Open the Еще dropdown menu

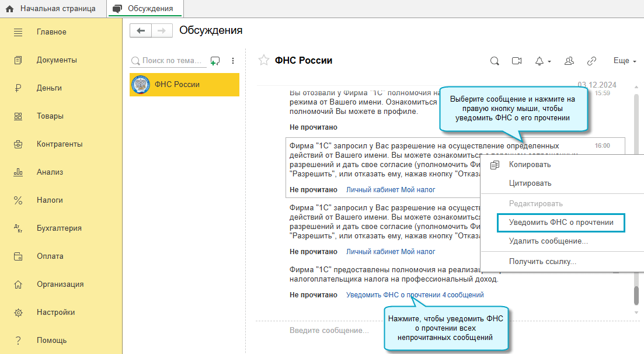624,61
